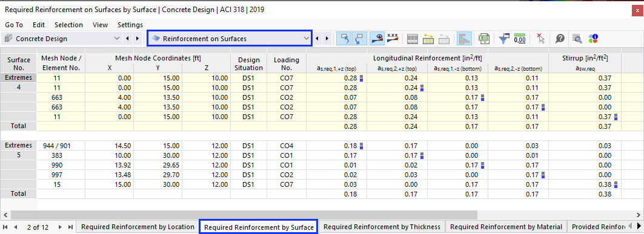Open the help question mark icon

point(560,39)
